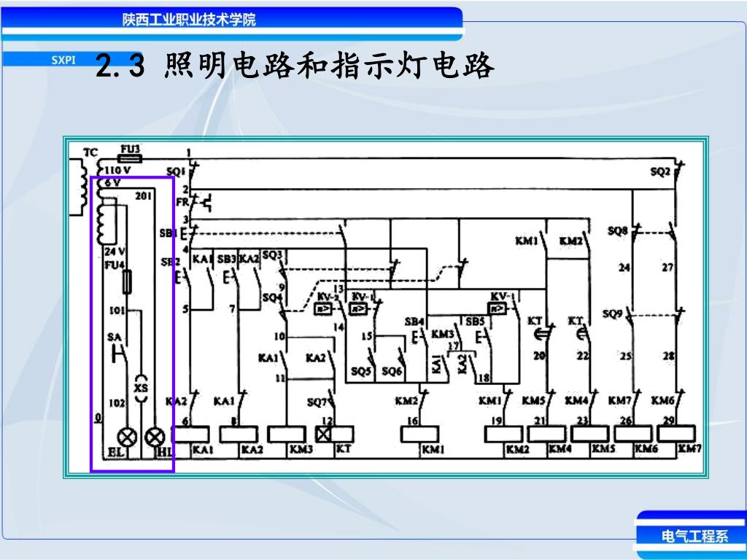Image resolution: width=747 pixels, height=560 pixels.
Task: Click the header text 陕西工业职业技术学院
Action: tap(189, 20)
